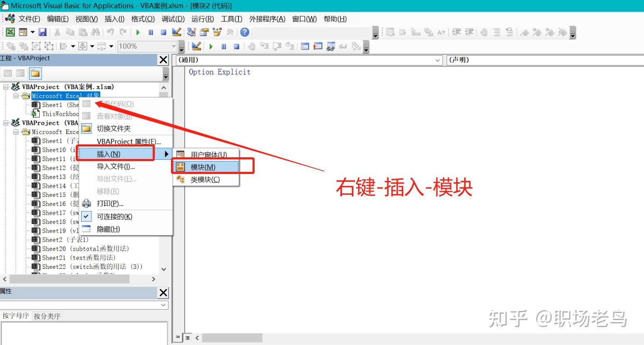Open the (通用) object dropdown
Screen dimensions: 644x345
437,60
